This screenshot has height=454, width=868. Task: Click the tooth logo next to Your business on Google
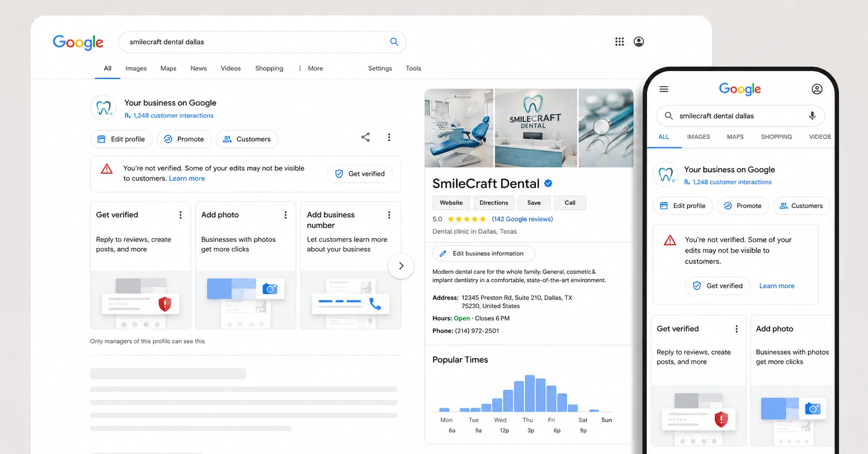point(104,108)
